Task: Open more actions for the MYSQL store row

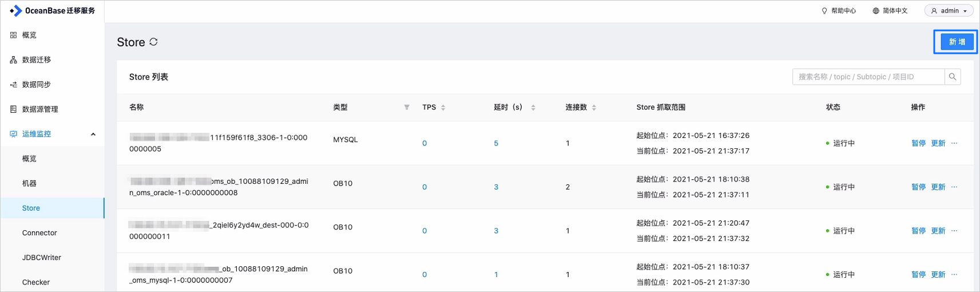Action: coord(954,143)
